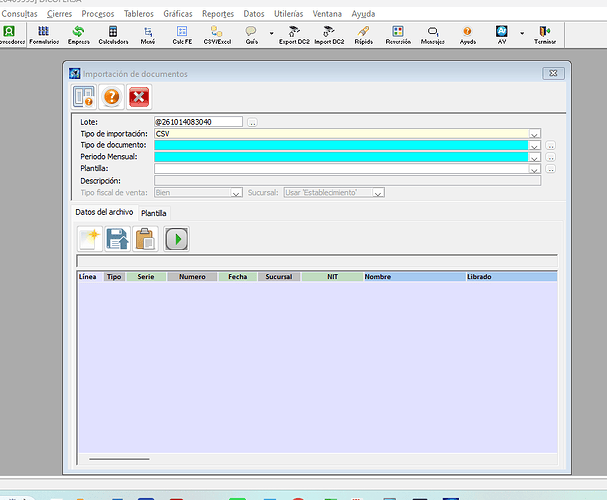Expand the Tipo de importación dropdown
607x500 pixels.
click(x=534, y=134)
